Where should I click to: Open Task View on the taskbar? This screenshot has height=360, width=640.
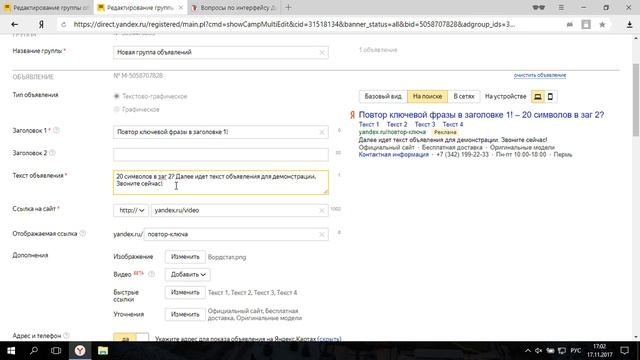[x=56, y=351]
